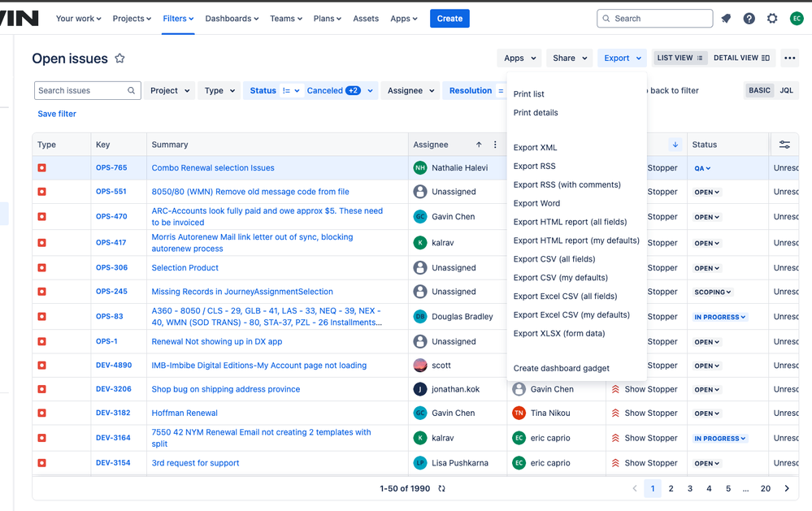Change the Status operator != dropdown
The height and width of the screenshot is (511, 812).
(x=291, y=91)
